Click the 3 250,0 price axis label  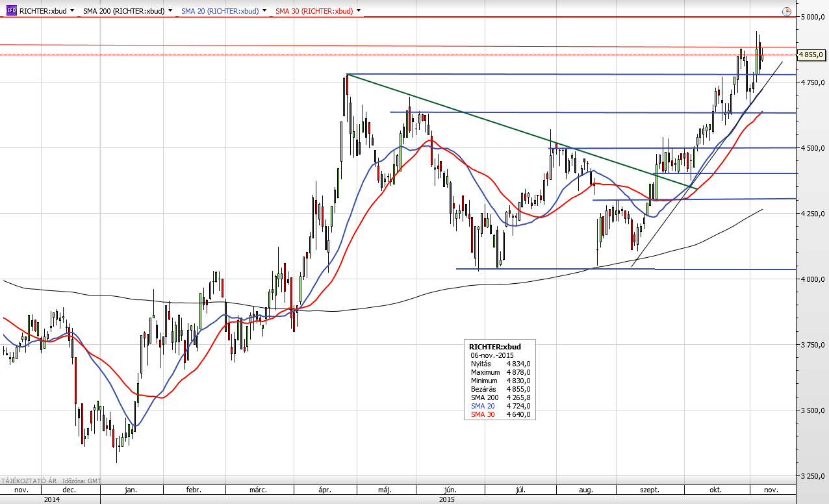pyautogui.click(x=812, y=476)
